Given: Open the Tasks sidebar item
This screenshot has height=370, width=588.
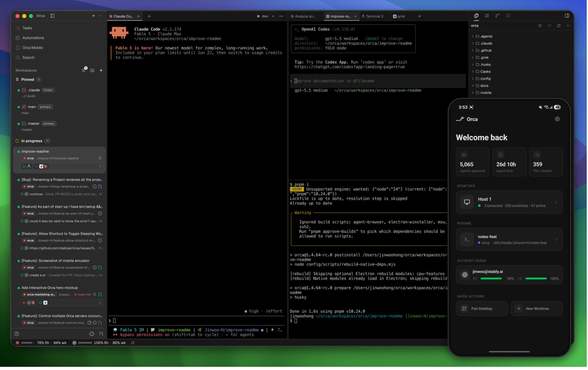Looking at the screenshot, I should tap(27, 28).
